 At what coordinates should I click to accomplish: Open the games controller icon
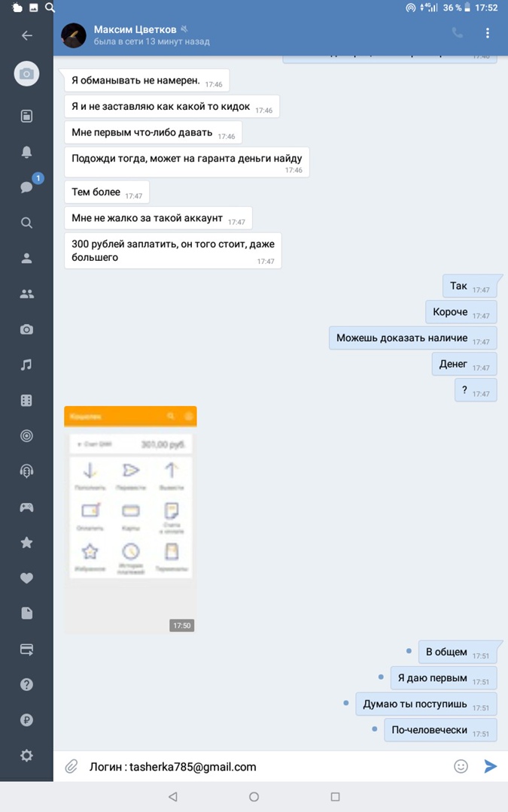pos(26,507)
